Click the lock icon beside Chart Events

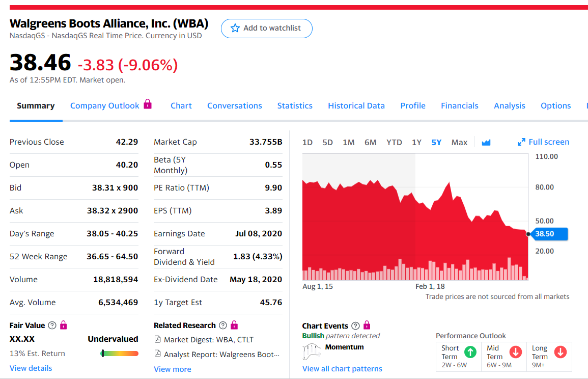pos(367,325)
